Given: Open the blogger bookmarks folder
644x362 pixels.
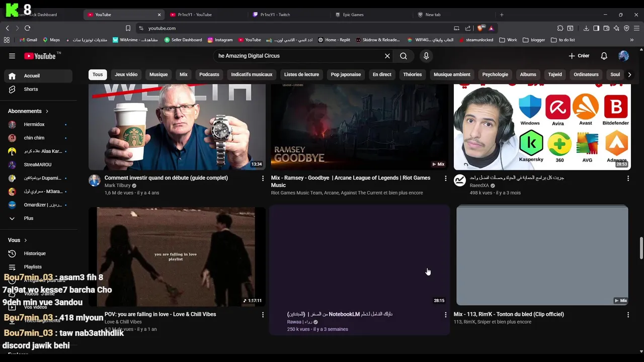Looking at the screenshot, I should tap(534, 40).
